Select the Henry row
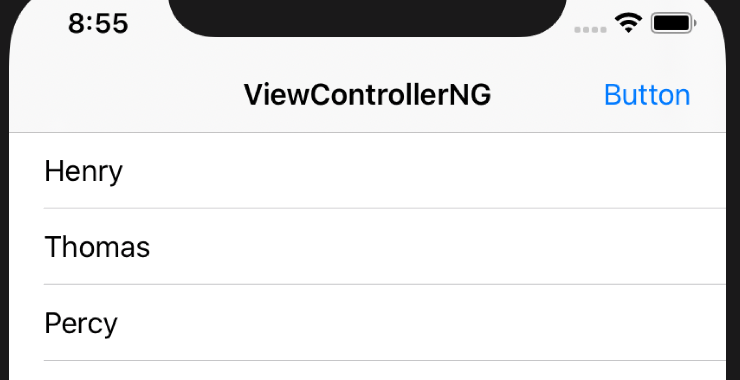 (367, 170)
